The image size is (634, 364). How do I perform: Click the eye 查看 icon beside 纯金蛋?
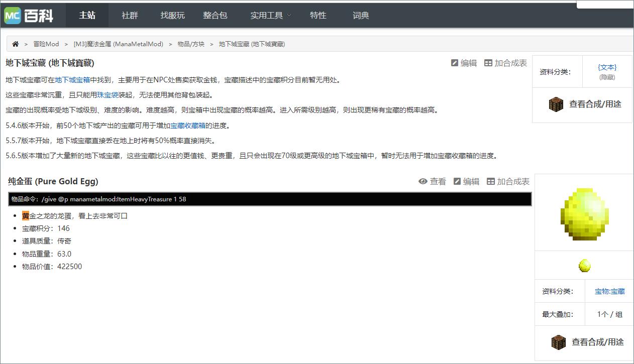(x=422, y=181)
